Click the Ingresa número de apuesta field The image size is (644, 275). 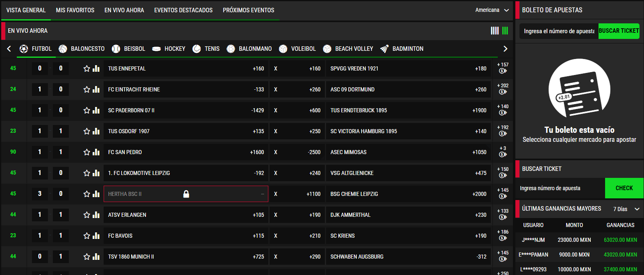point(560,188)
